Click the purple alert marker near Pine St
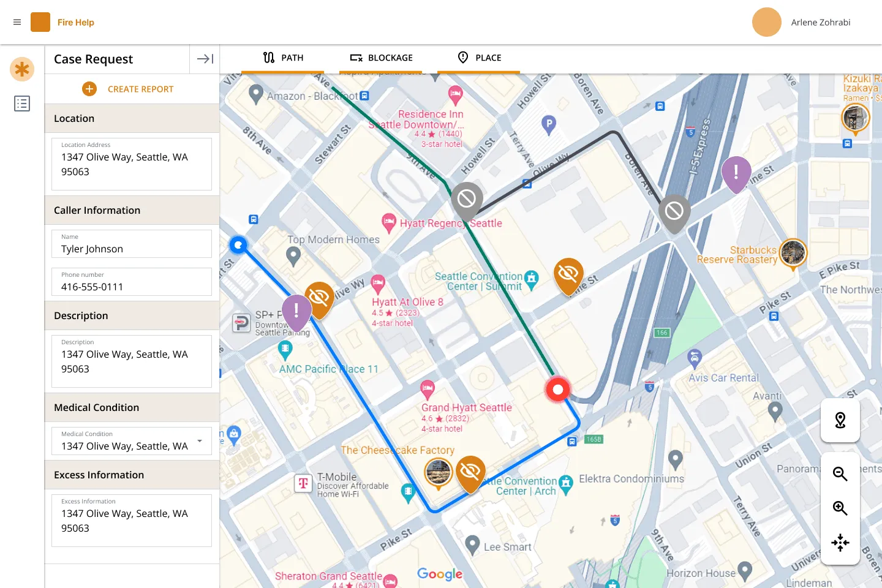This screenshot has width=882, height=588. tap(736, 174)
